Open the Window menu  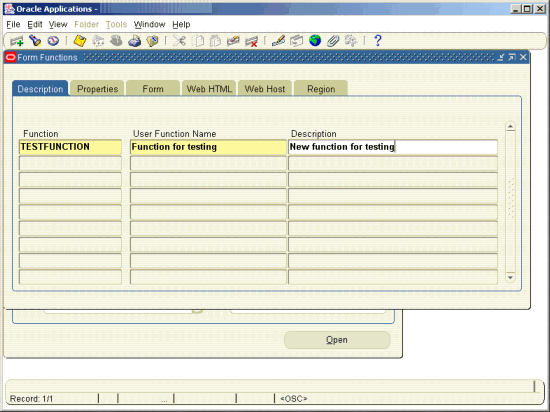[149, 25]
